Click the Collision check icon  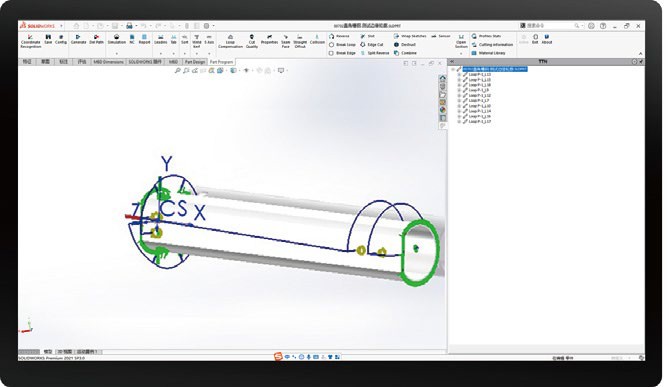tap(317, 39)
